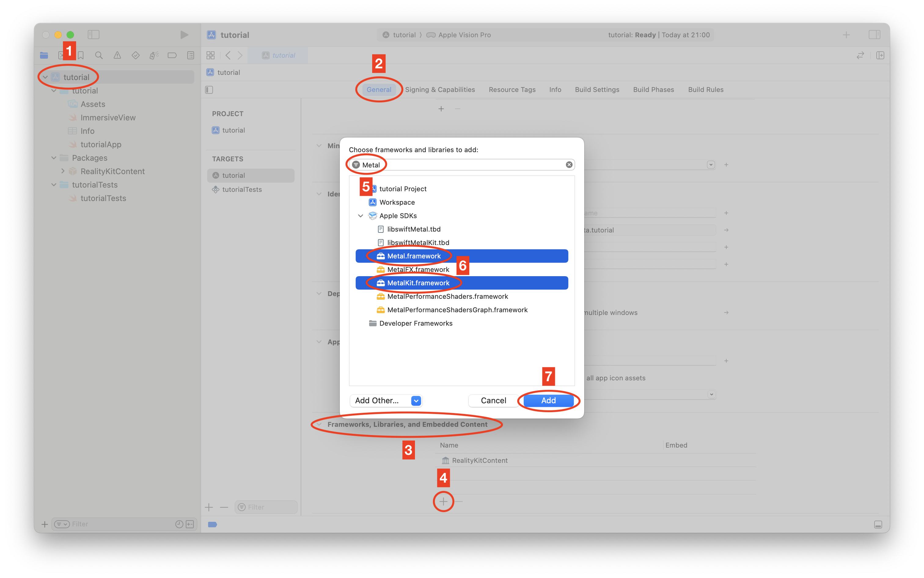Click the Cancel button

[493, 400]
